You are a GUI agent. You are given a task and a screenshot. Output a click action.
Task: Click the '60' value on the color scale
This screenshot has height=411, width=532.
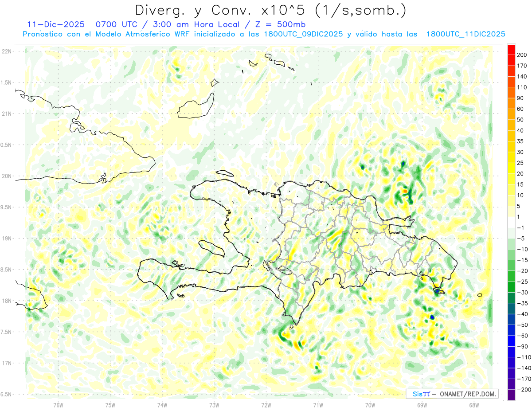click(521, 109)
